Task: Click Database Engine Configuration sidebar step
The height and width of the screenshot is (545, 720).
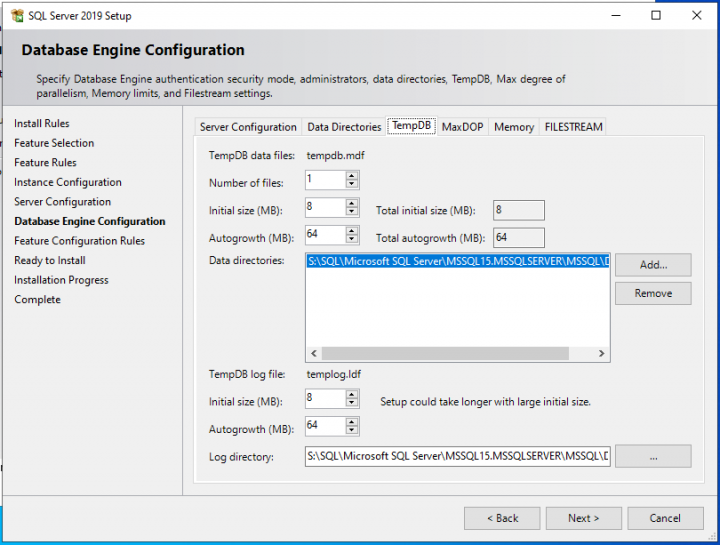Action: point(90,221)
